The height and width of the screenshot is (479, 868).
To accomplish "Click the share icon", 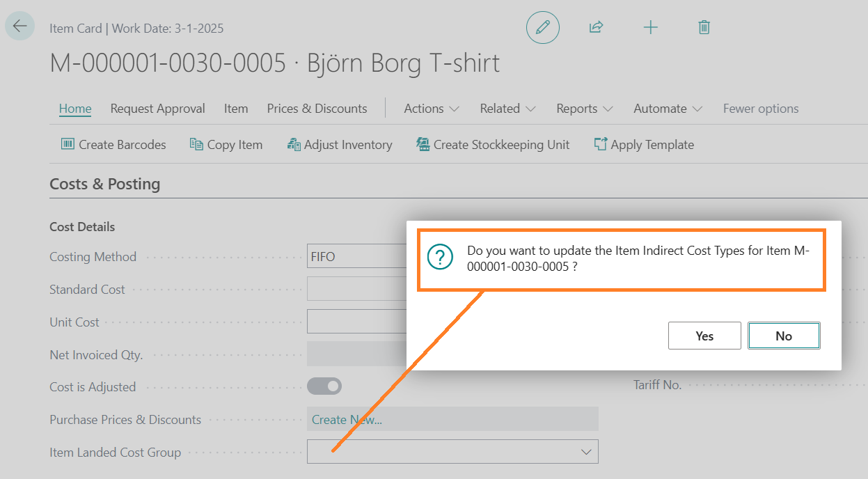I will pyautogui.click(x=596, y=28).
